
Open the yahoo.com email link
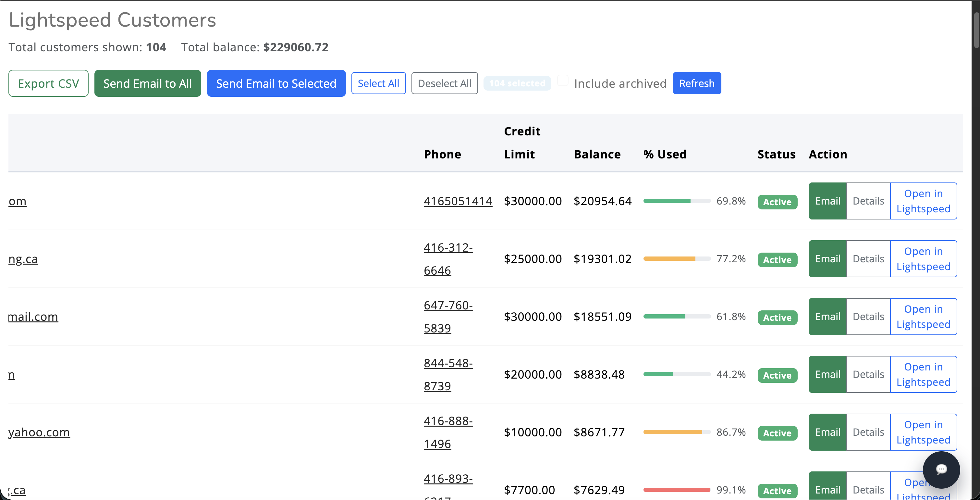point(39,432)
